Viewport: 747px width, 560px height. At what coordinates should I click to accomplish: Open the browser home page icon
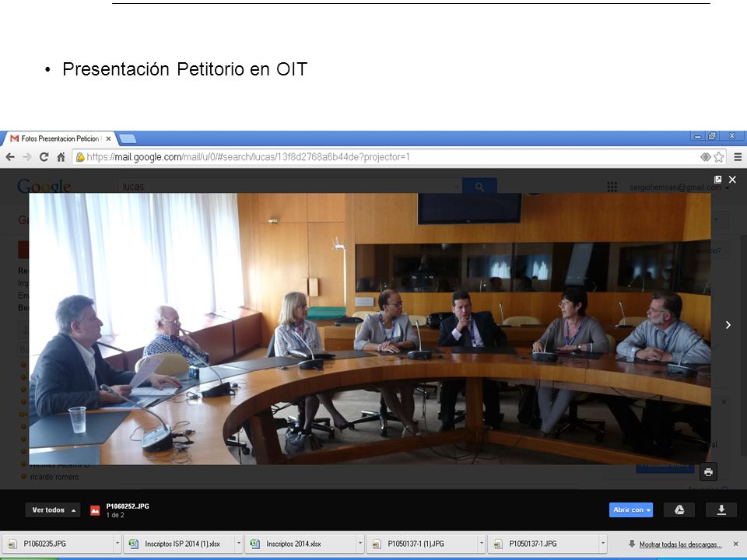click(x=61, y=156)
